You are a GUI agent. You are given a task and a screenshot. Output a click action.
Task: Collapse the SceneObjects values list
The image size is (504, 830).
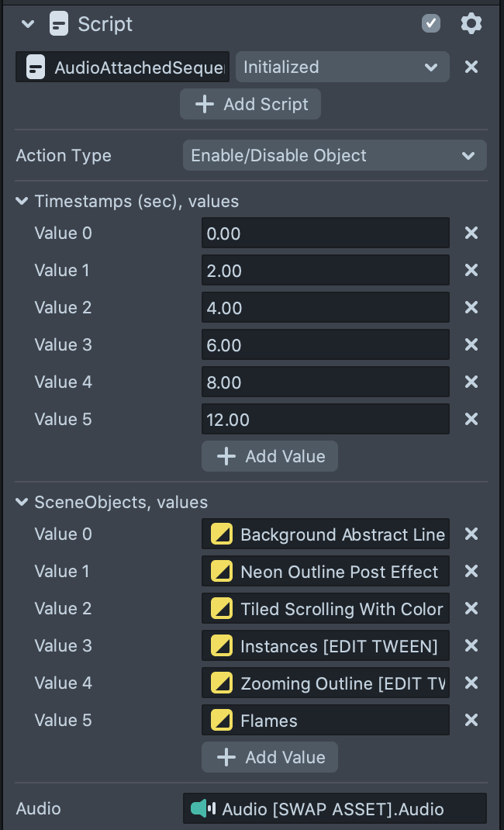[22, 503]
